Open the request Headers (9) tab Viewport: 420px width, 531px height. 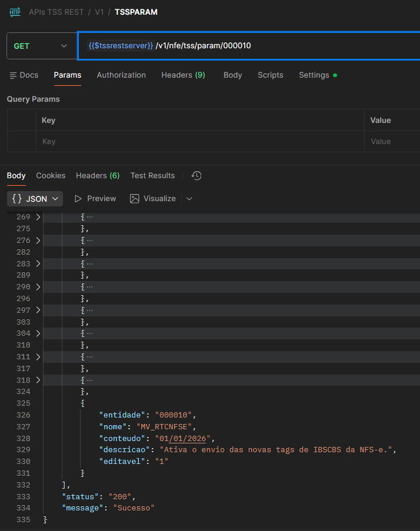pos(183,75)
